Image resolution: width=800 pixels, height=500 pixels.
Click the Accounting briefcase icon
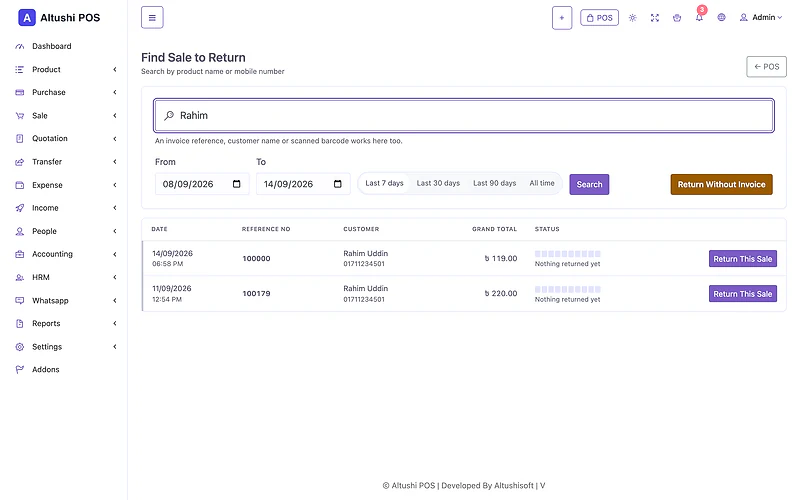tap(19, 254)
